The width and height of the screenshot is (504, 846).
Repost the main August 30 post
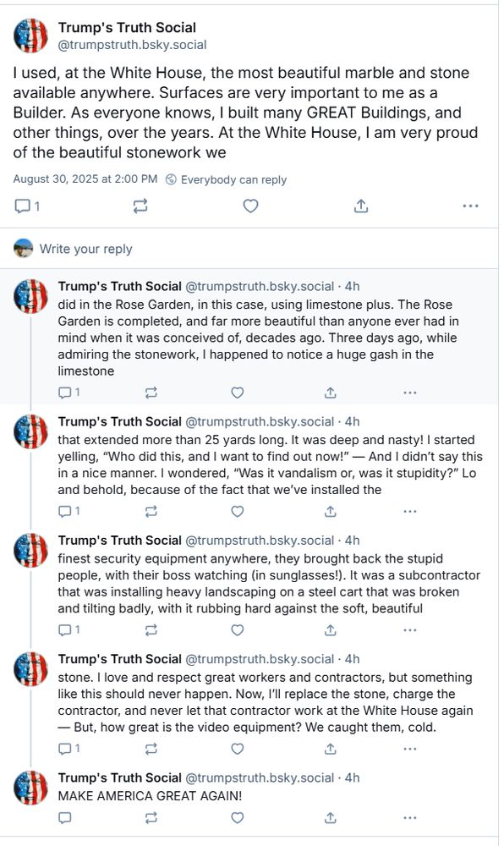(x=140, y=206)
